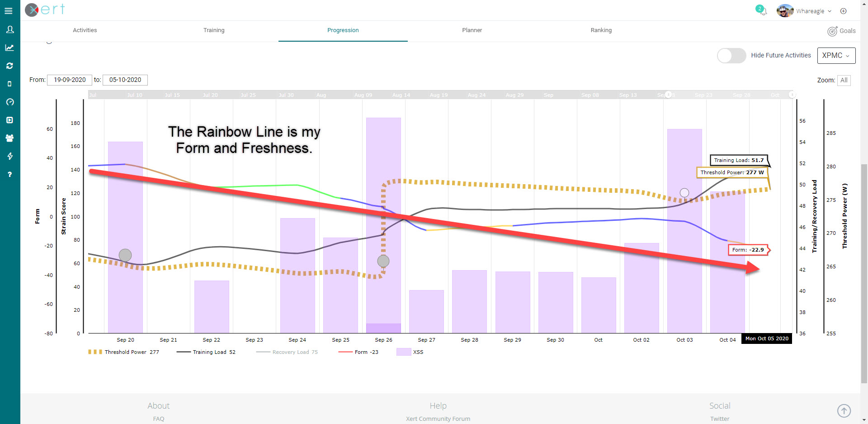Screen dimensions: 868x424
Task: Open the speedometer dashboard icon
Action: [x=9, y=102]
